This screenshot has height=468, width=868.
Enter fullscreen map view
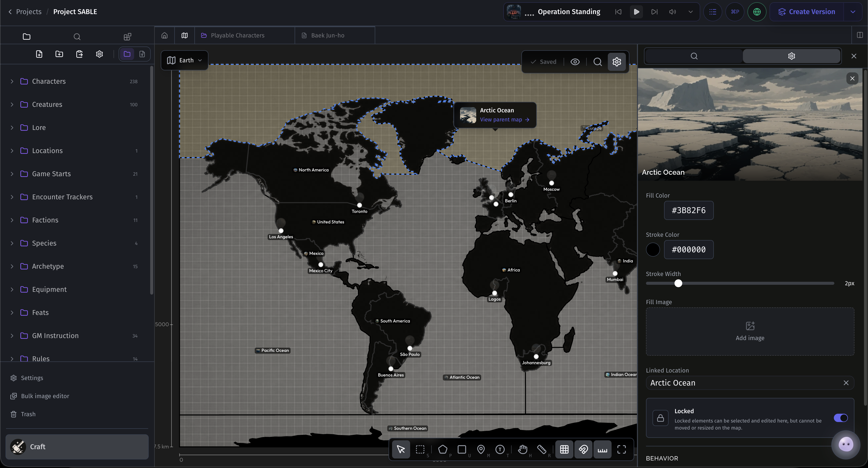622,449
